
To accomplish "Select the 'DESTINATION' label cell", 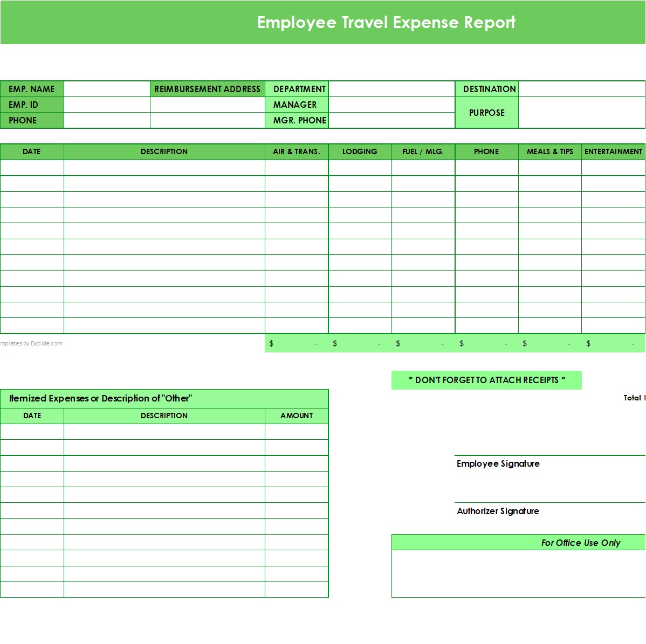I will pyautogui.click(x=486, y=89).
